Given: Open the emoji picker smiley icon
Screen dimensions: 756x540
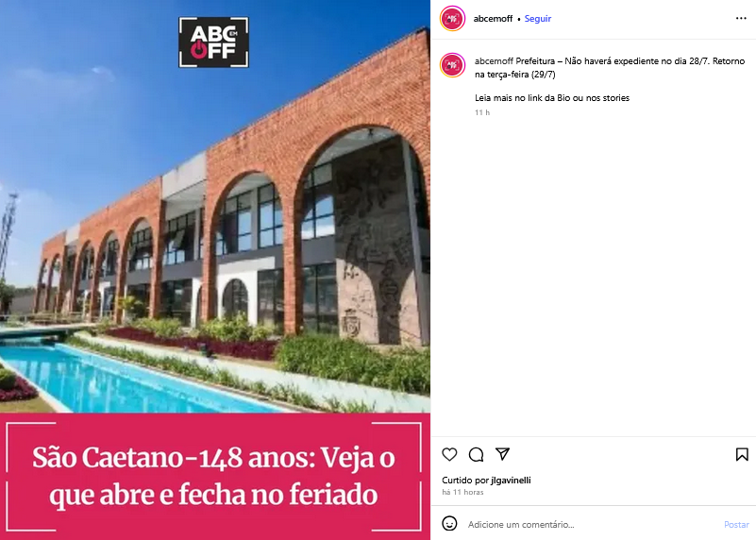Looking at the screenshot, I should click(x=449, y=524).
